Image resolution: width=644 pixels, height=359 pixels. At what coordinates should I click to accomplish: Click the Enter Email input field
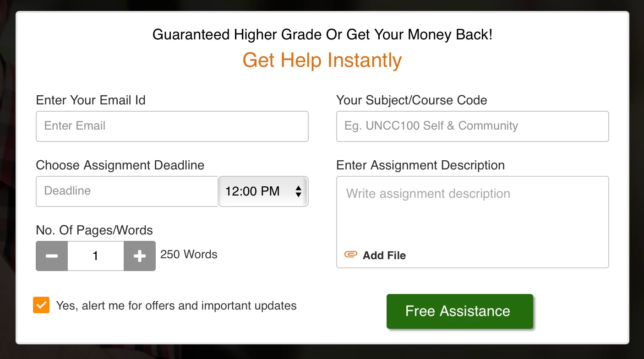[x=172, y=126]
